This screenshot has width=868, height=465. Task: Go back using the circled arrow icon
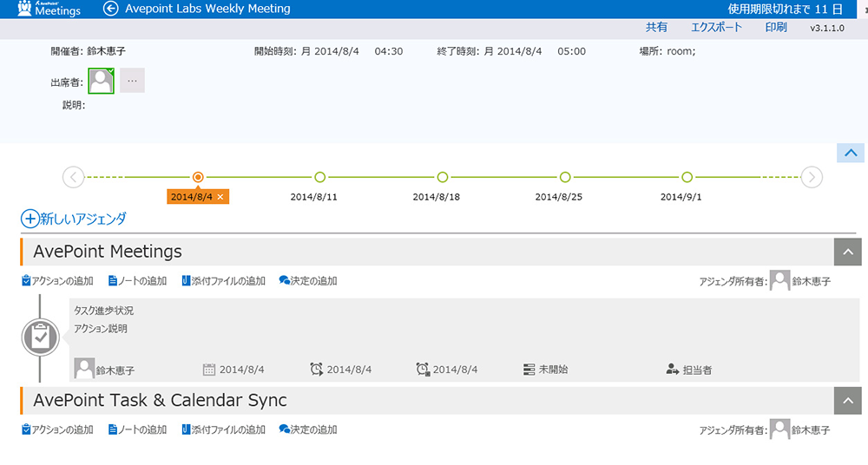coord(111,9)
